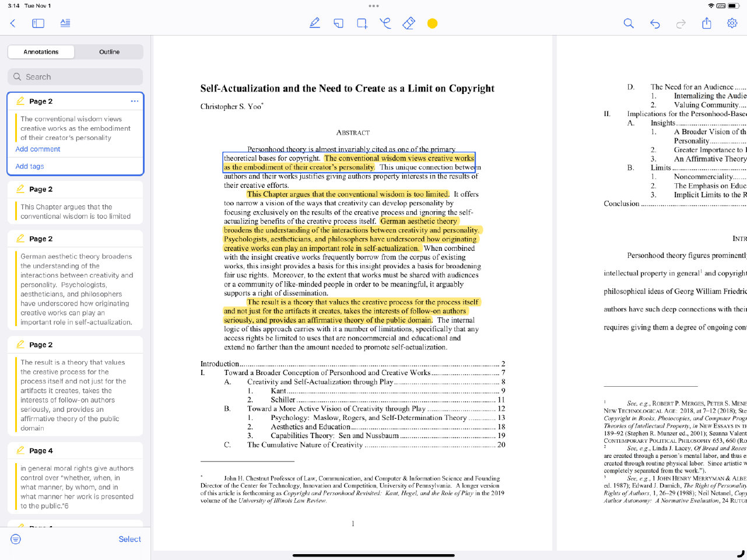Open the annotation filter options
747x560 pixels.
tap(16, 539)
